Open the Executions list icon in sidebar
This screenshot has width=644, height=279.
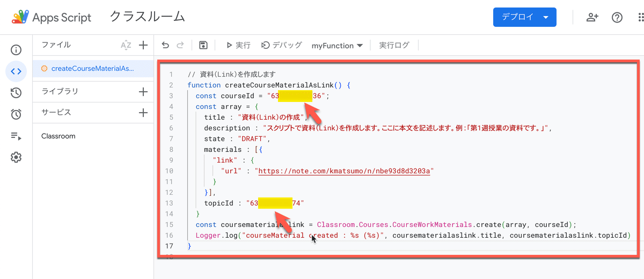(x=16, y=136)
